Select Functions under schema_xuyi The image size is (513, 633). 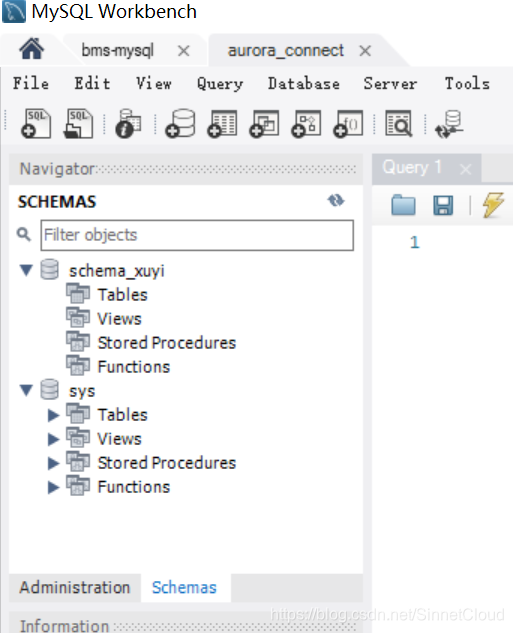(134, 367)
